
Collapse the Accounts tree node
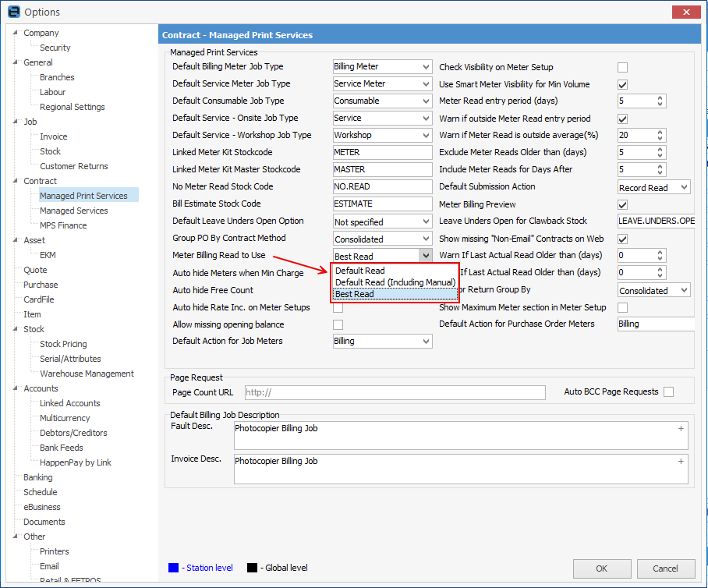pos(16,388)
